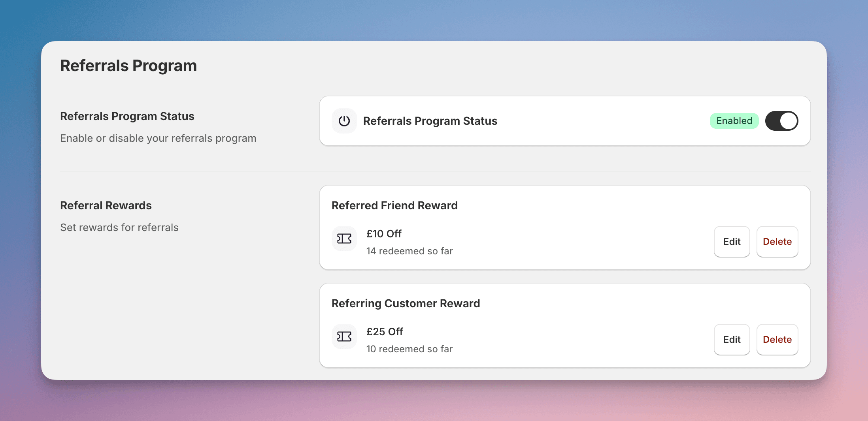868x421 pixels.
Task: Edit the Referred Friend Reward
Action: (x=732, y=241)
